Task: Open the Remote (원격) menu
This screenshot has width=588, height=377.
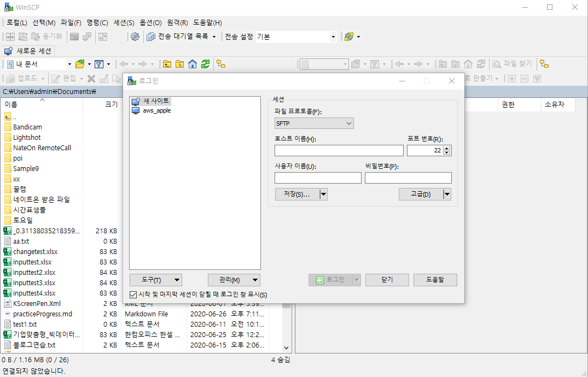Action: [x=177, y=23]
